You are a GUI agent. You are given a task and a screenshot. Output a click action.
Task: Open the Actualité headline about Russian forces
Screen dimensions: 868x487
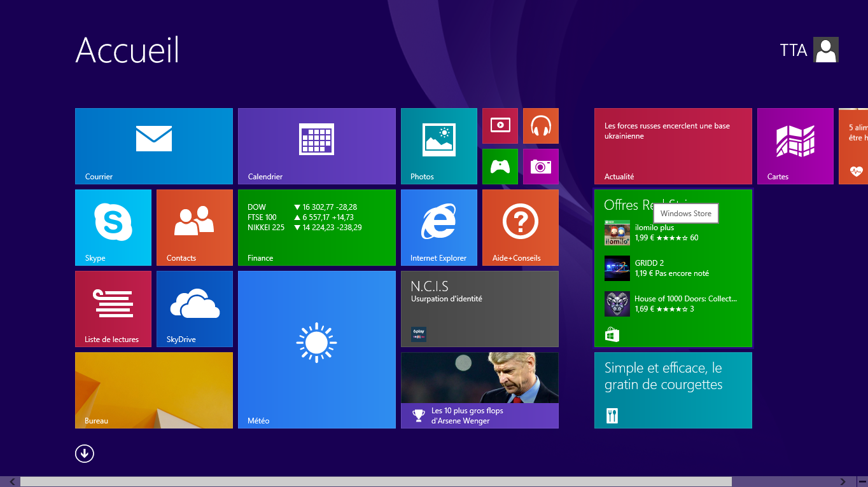(x=673, y=146)
